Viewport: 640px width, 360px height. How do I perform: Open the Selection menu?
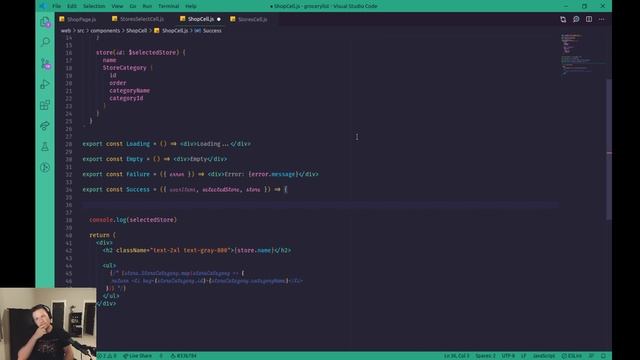[94, 6]
